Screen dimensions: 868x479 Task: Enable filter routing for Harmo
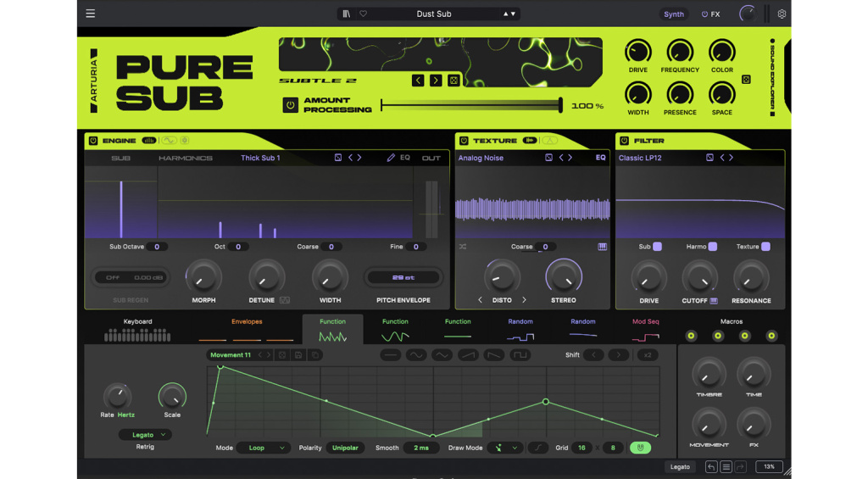[712, 247]
